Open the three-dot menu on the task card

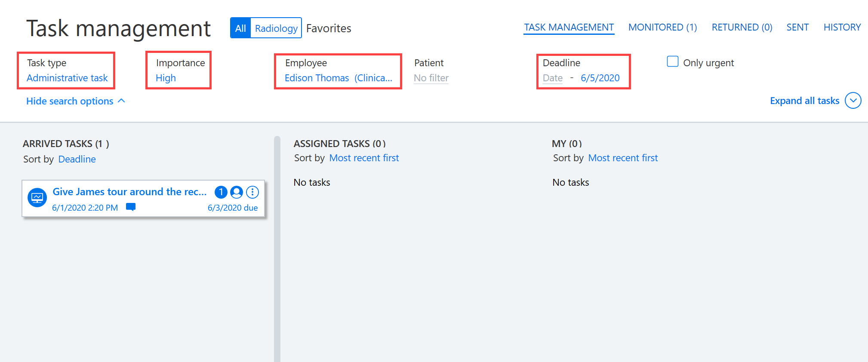click(252, 192)
